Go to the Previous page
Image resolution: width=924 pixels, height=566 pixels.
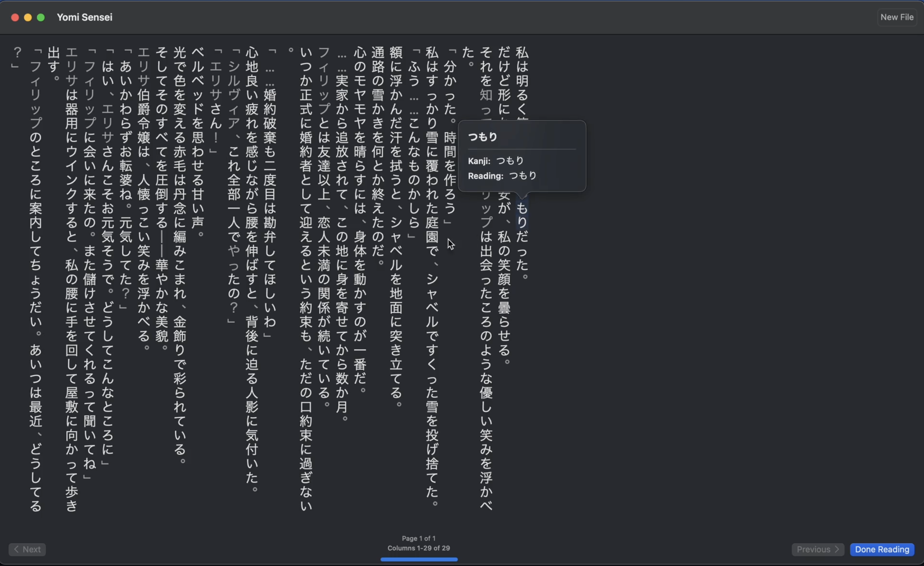[x=818, y=550]
